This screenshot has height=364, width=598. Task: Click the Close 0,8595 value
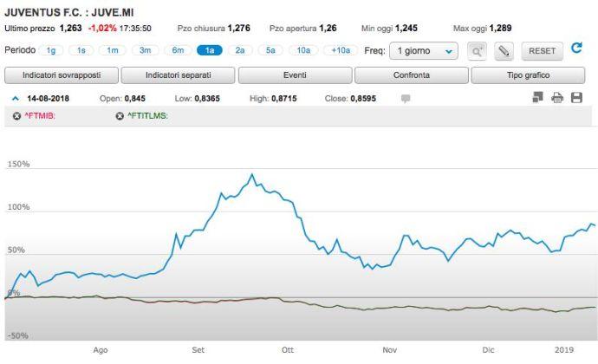click(363, 99)
